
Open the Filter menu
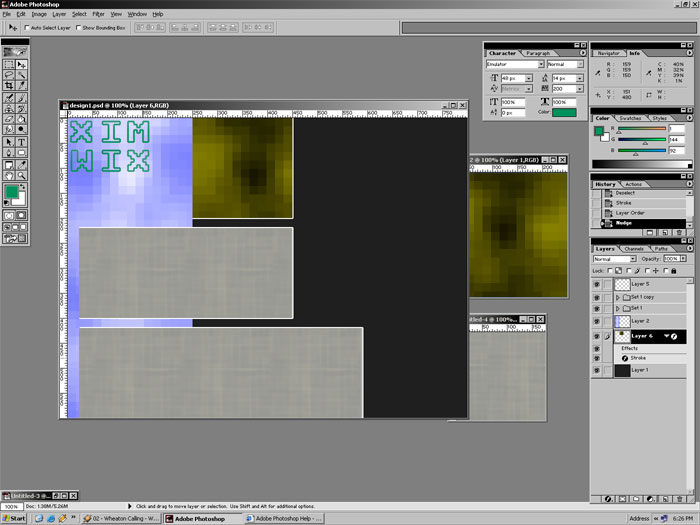pos(98,14)
